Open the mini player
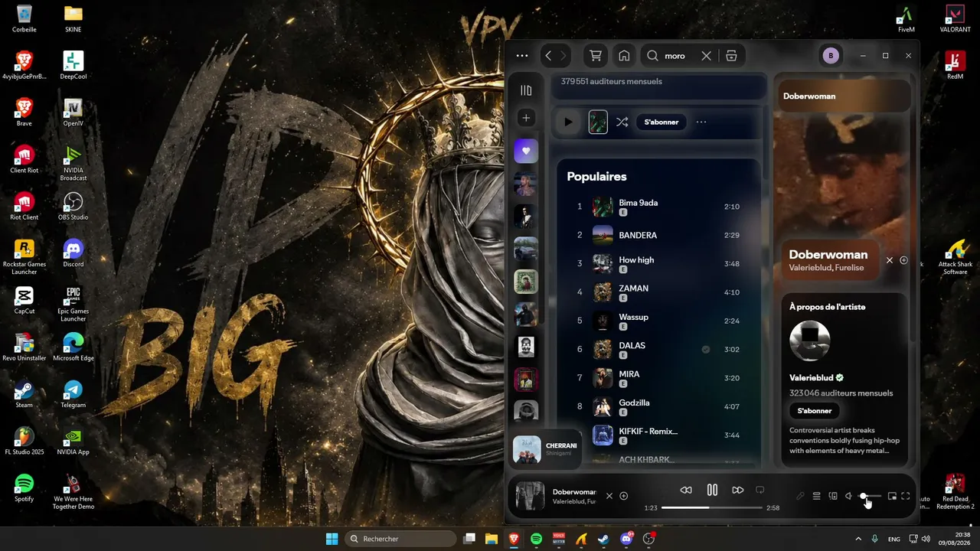980x551 pixels. coord(892,496)
